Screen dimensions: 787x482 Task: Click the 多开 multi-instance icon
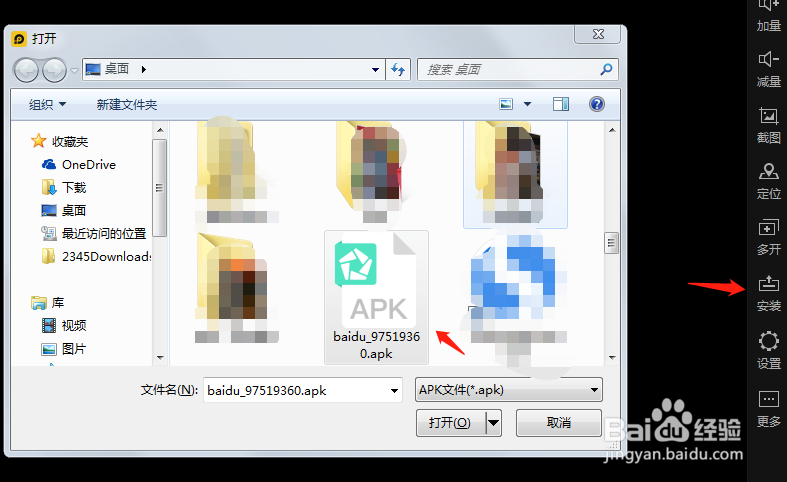coord(768,228)
